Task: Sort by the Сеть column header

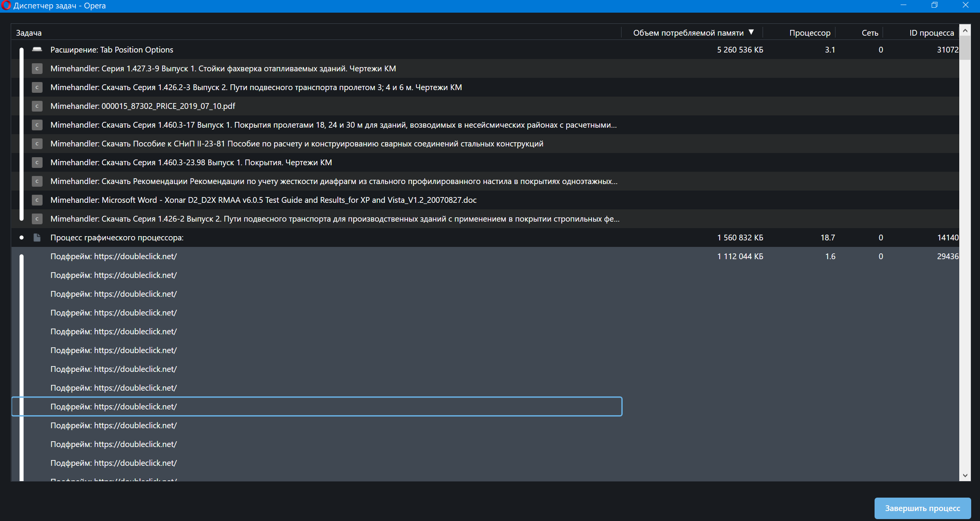Action: 870,33
